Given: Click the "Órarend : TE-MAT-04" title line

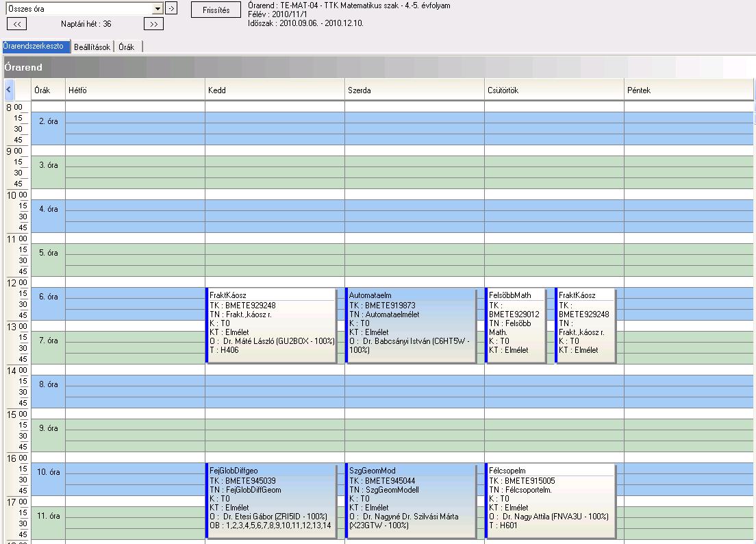Looking at the screenshot, I should pos(349,5).
